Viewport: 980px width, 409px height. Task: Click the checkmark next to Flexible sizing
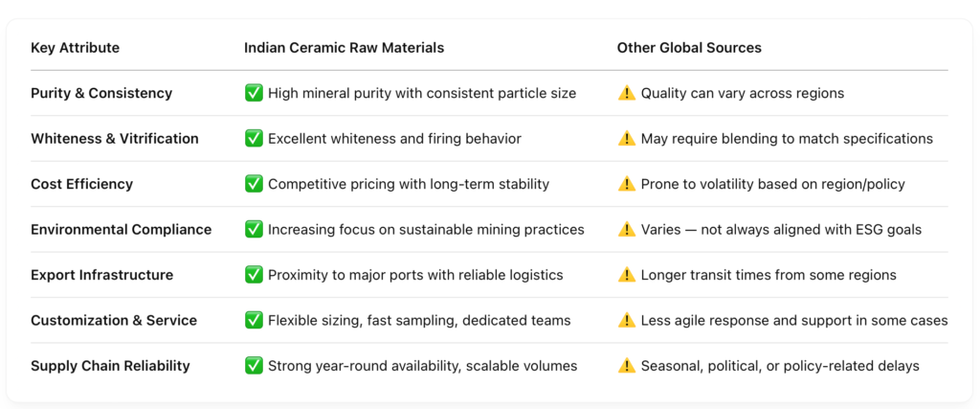click(254, 320)
